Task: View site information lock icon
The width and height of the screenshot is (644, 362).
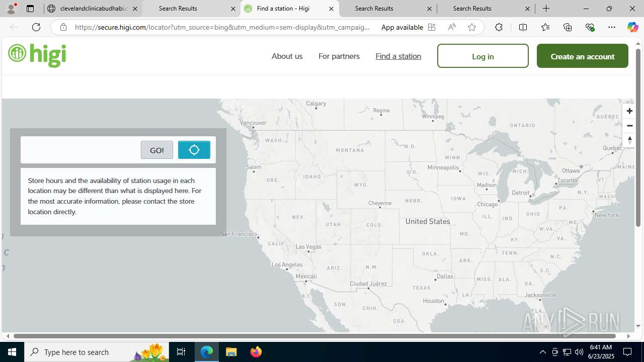Action: 63,27
